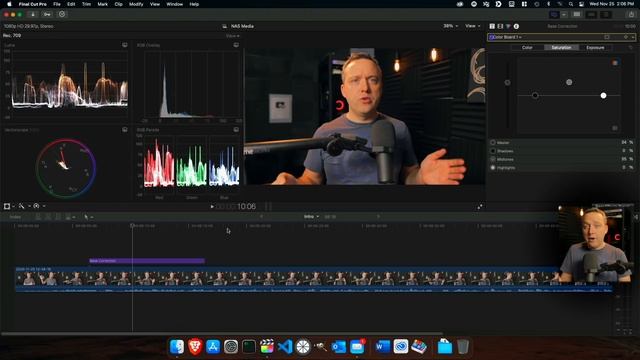This screenshot has width=640, height=360.
Task: Open Microsoft Outlook from the Dock
Action: coord(338,347)
